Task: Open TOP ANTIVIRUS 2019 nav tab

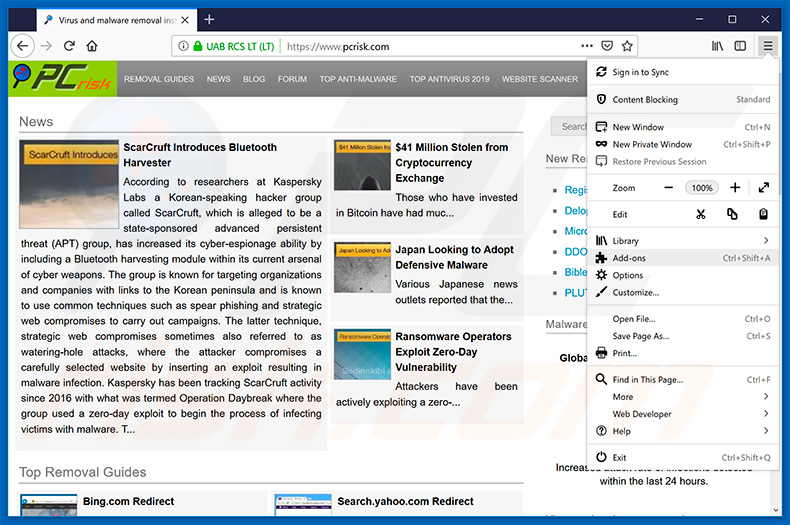Action: point(449,79)
